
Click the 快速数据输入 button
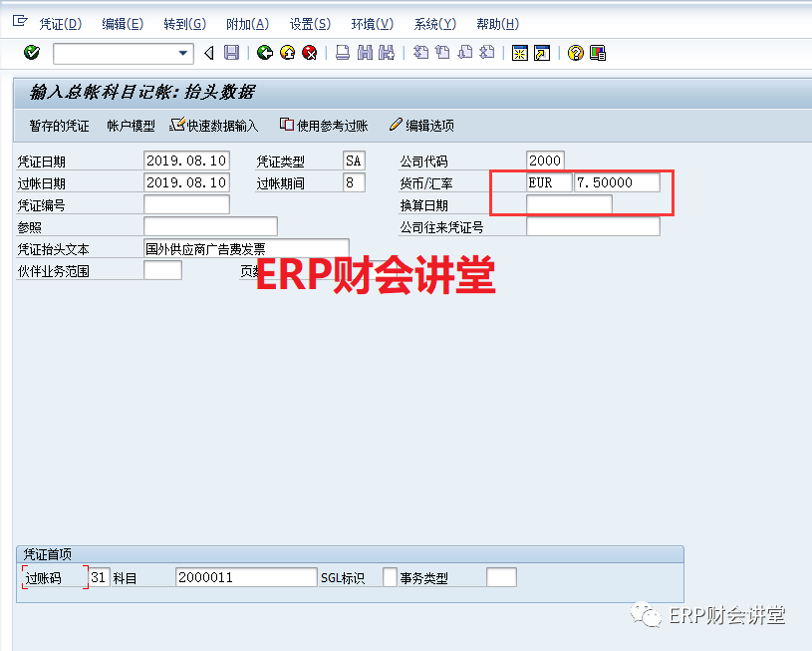[214, 126]
